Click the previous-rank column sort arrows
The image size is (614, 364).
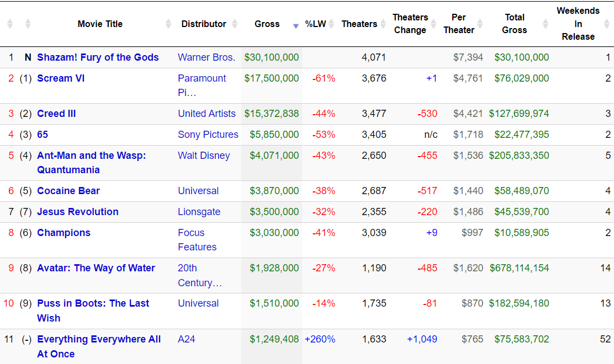(28, 24)
